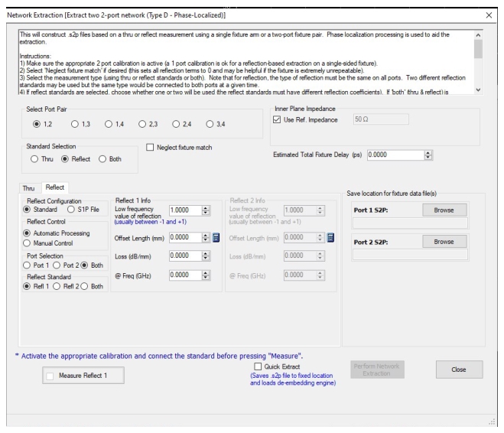Switch to the Thru tab
The width and height of the screenshot is (504, 433).
coord(28,187)
